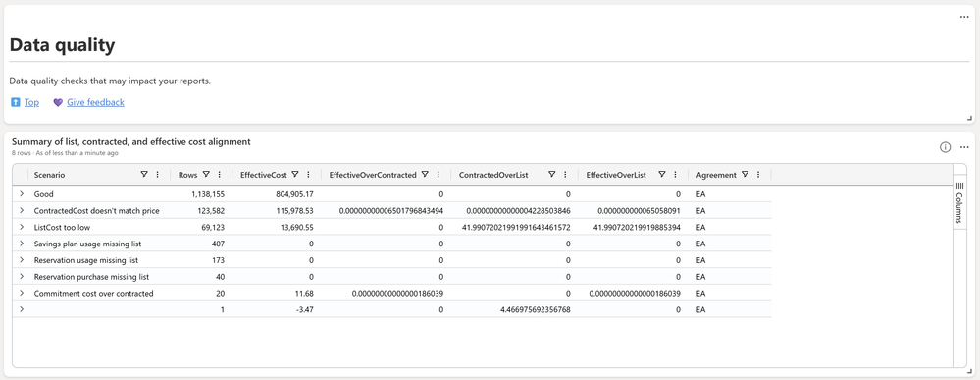980x380 pixels.
Task: Open the Agreement column options menu
Action: [x=758, y=175]
